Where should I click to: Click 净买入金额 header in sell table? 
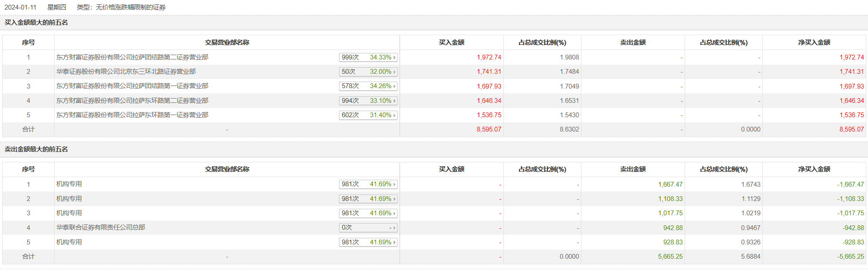(x=814, y=169)
